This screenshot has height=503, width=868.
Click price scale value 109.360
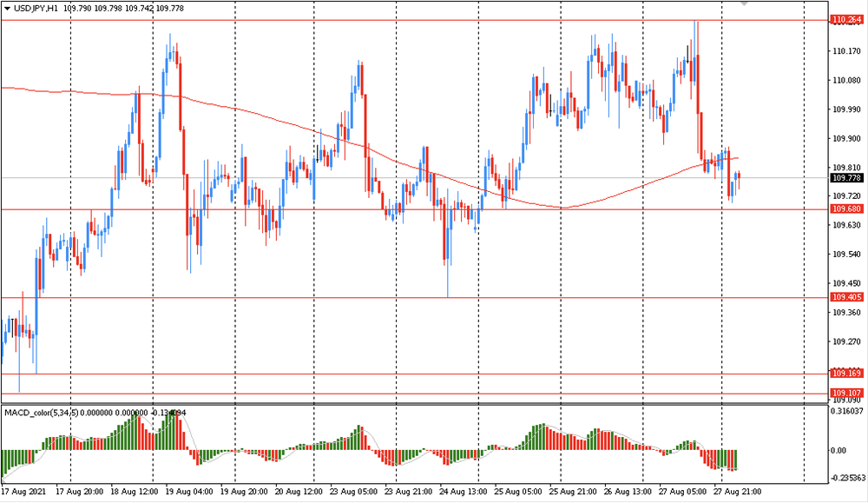pyautogui.click(x=847, y=313)
